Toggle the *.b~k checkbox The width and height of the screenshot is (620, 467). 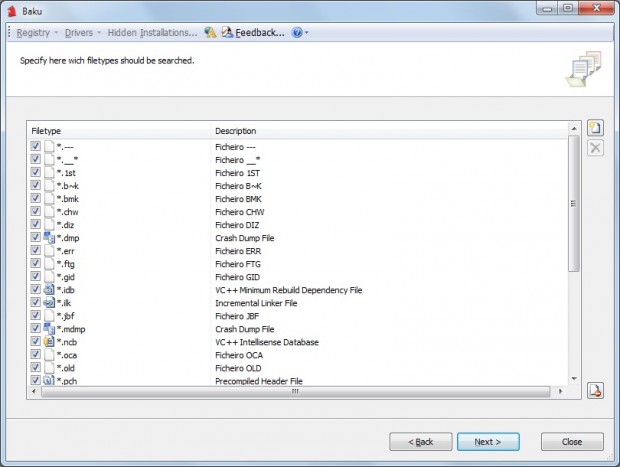coord(36,185)
